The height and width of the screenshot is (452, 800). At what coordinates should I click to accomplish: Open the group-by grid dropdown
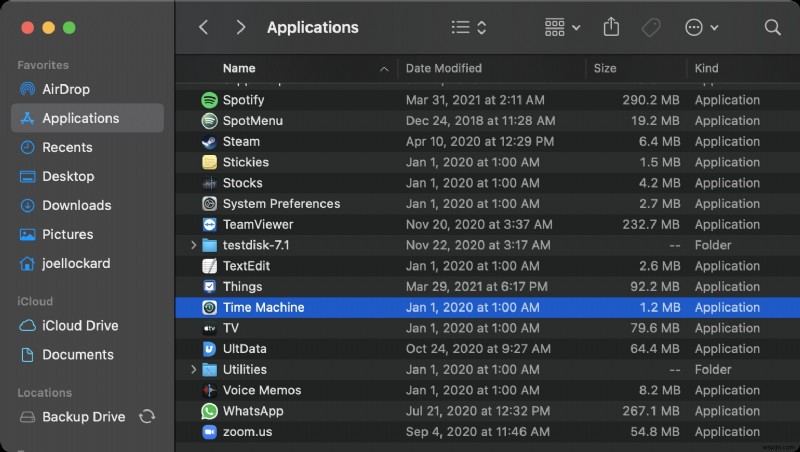(562, 27)
